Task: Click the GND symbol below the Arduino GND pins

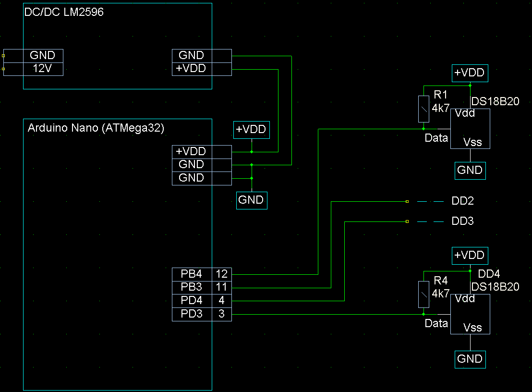Action: click(x=252, y=200)
